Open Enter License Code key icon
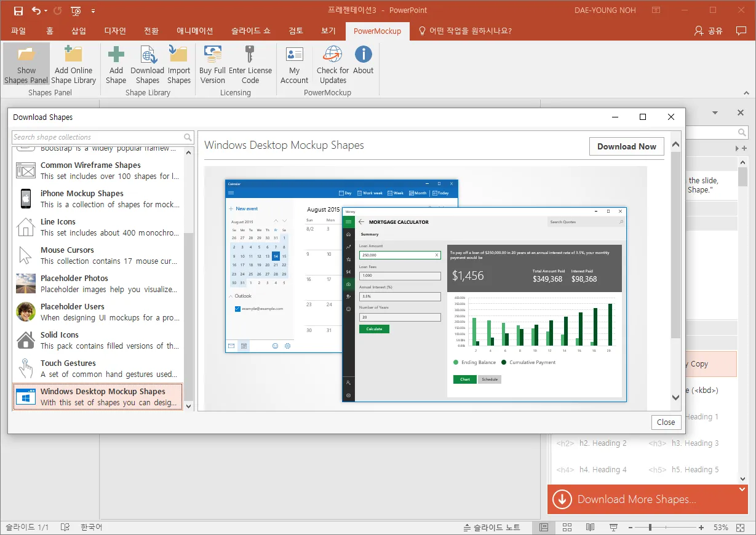This screenshot has width=756, height=535. 250,55
